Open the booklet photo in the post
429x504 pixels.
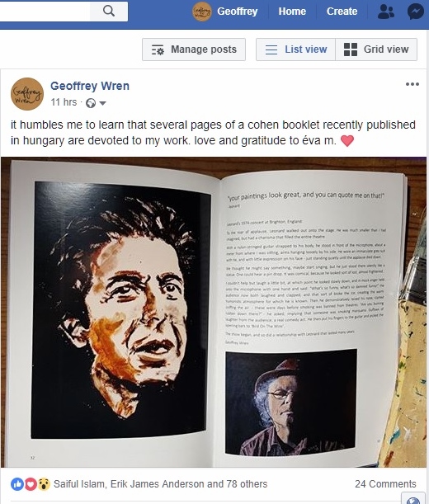214,312
